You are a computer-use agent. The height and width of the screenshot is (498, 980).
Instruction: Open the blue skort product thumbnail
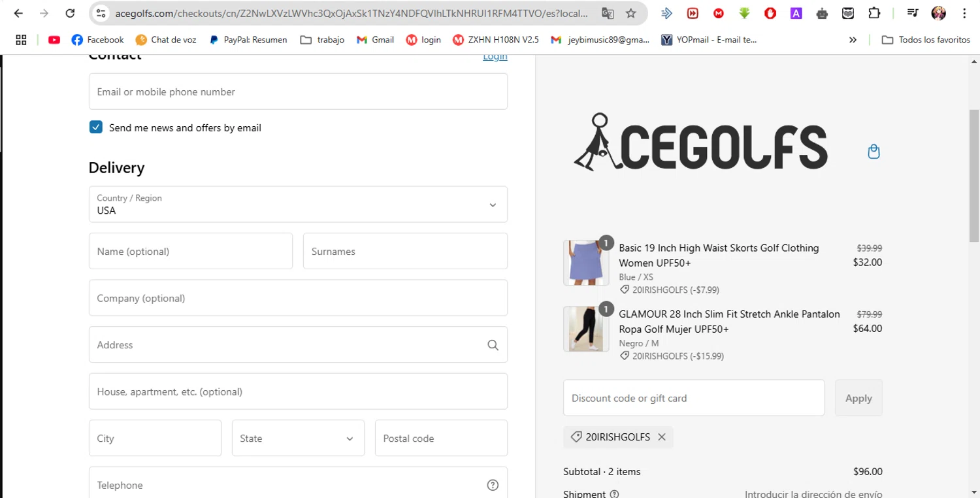[x=586, y=263]
